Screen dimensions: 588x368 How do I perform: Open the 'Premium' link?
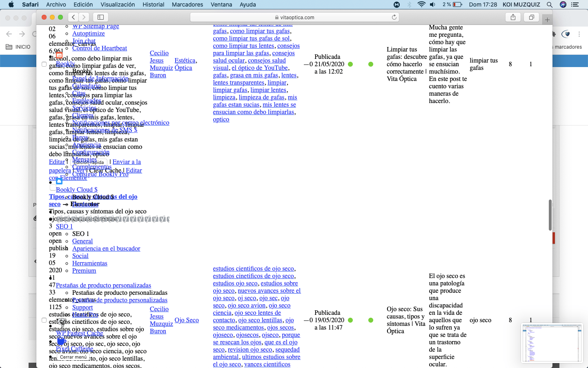coord(84,271)
